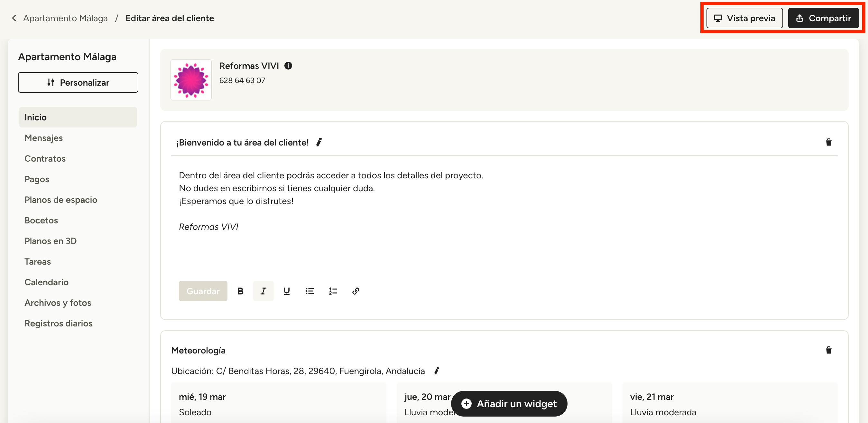The height and width of the screenshot is (423, 868).
Task: Open the info icon next to Reformas VIVI
Action: (288, 66)
